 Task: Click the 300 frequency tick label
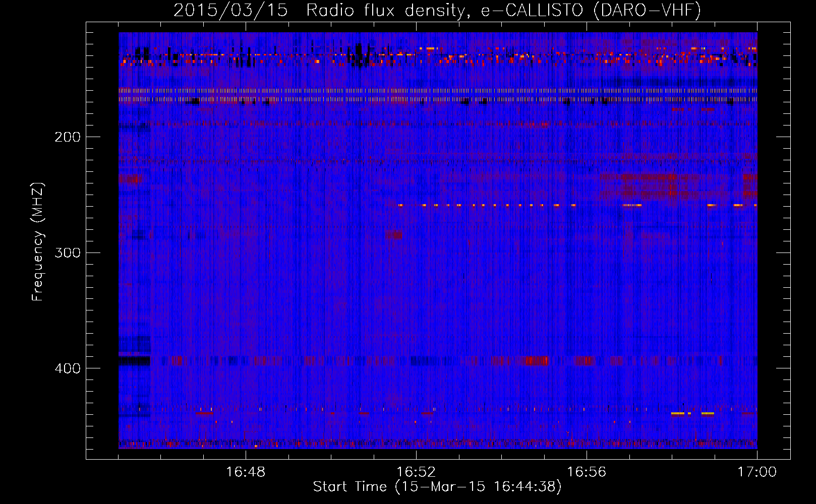point(68,253)
